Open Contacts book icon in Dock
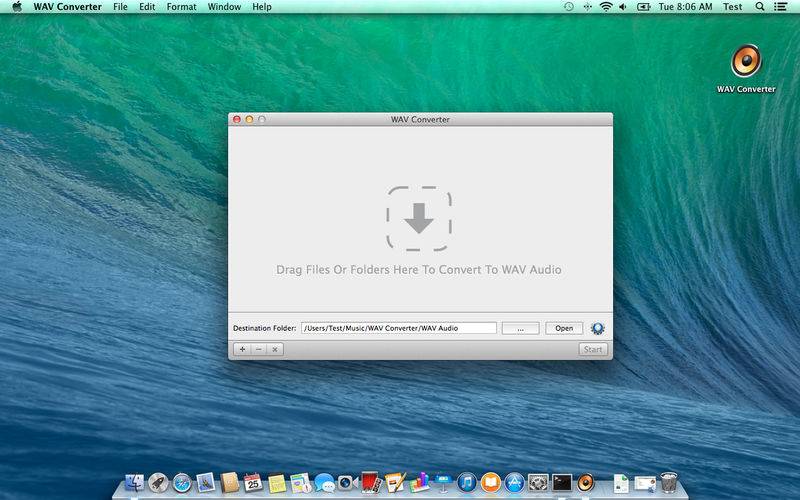The width and height of the screenshot is (800, 500). (230, 482)
